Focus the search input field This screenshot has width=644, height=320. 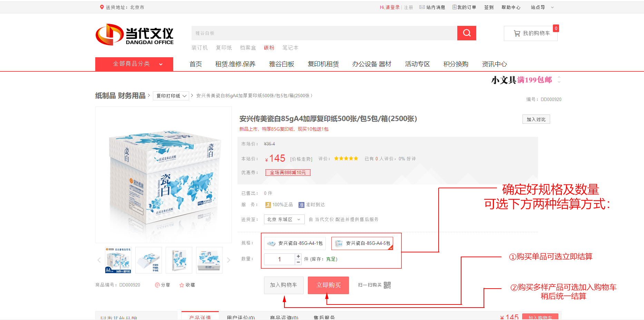324,33
